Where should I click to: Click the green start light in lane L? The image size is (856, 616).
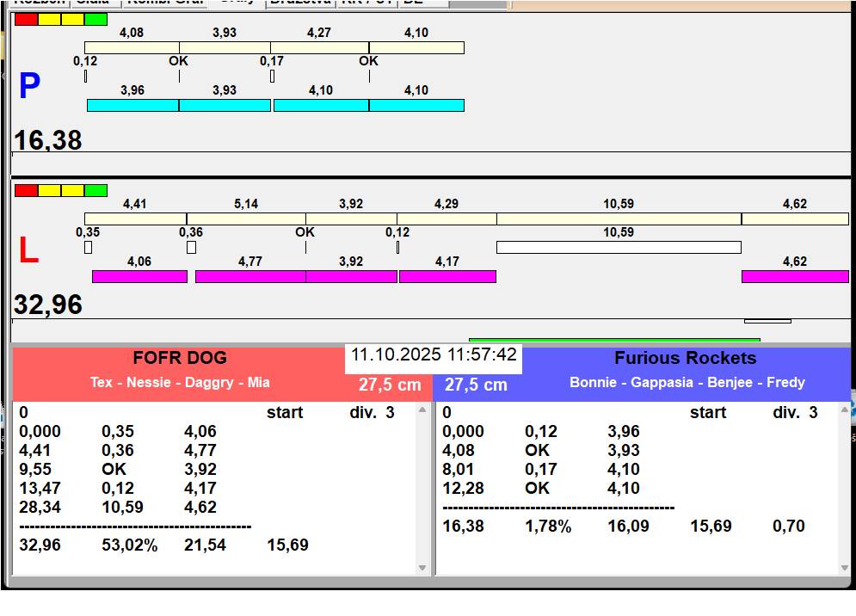(x=96, y=190)
